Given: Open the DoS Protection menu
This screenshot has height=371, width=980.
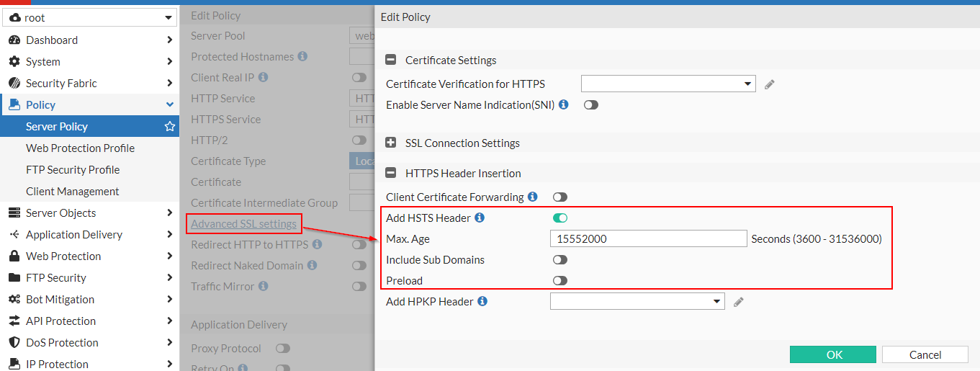Looking at the screenshot, I should pyautogui.click(x=89, y=343).
